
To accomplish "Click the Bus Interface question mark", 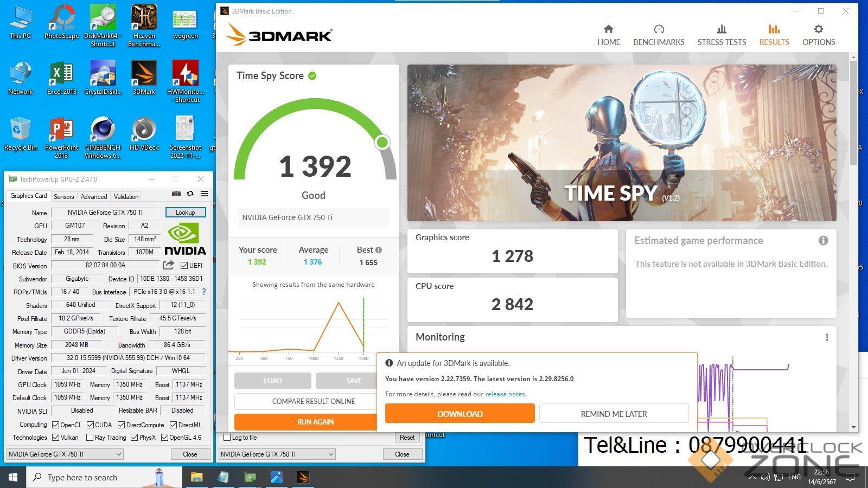I will (x=204, y=292).
